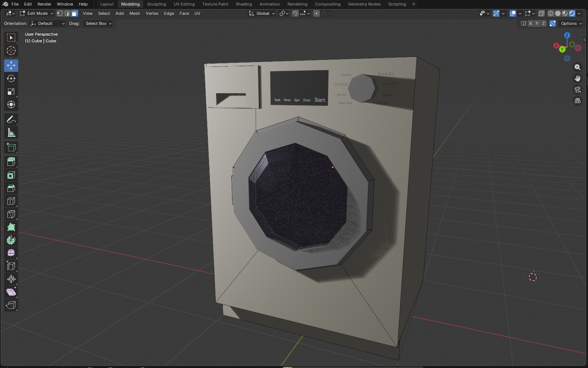Switch perspective/orthographic with the grid icon
Screen dimensions: 588x368
pyautogui.click(x=578, y=101)
